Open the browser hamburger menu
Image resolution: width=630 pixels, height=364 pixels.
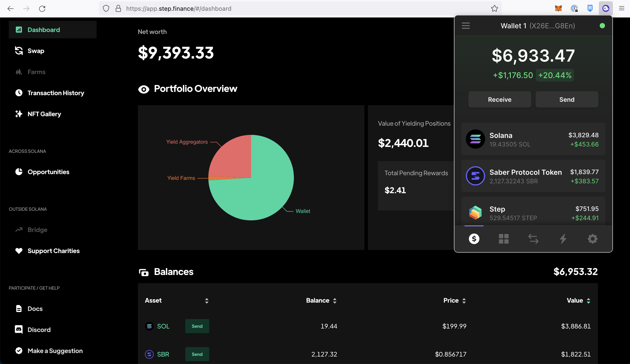coord(621,9)
